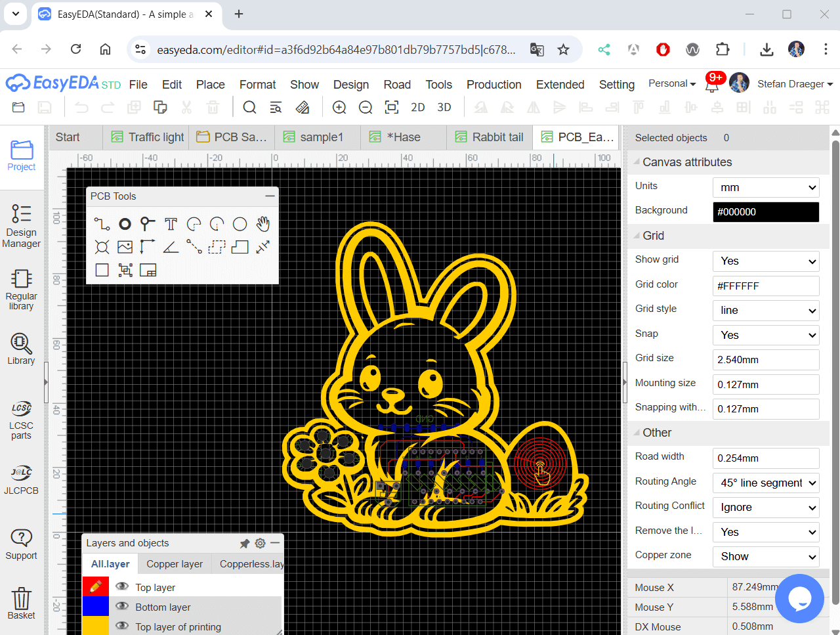Switch to the Rabbit tail tab

(490, 137)
